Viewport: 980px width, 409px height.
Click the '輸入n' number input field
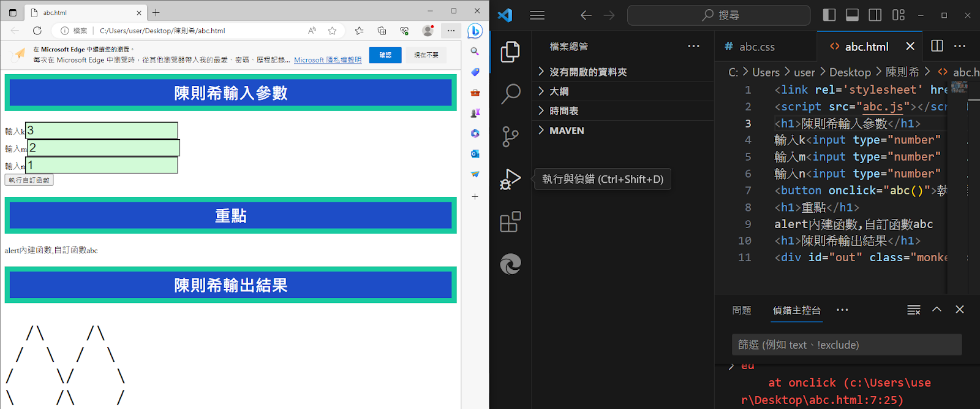click(x=102, y=165)
